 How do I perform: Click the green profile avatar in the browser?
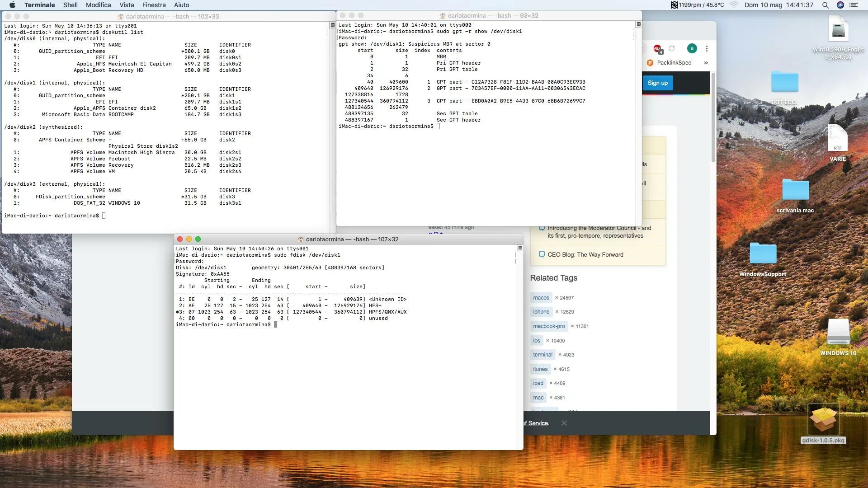coord(692,48)
